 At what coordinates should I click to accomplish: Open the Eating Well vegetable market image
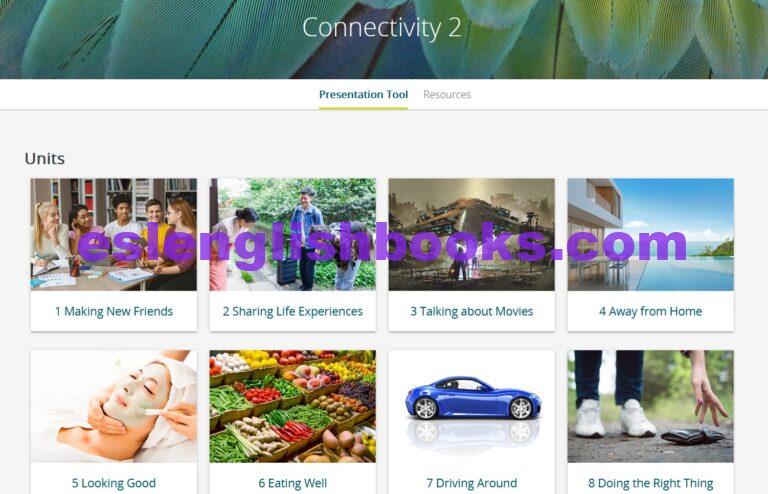292,406
